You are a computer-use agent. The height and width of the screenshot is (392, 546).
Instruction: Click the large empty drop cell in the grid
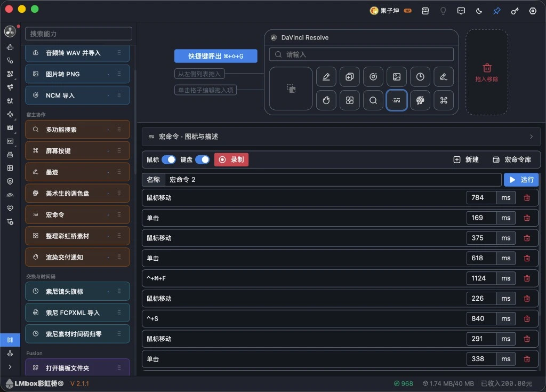click(x=291, y=89)
